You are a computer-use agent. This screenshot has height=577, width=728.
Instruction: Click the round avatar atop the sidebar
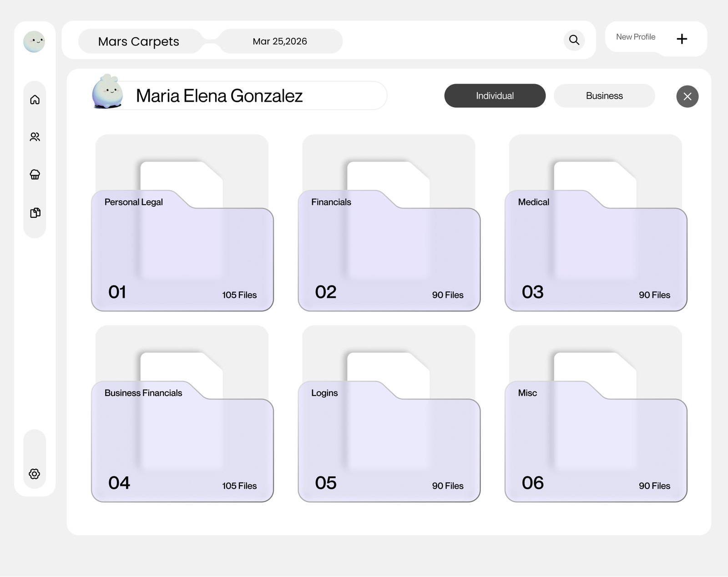34,42
